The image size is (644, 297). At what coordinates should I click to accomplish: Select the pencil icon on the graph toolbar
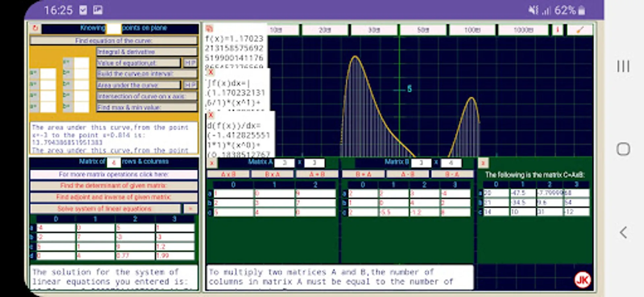[580, 30]
